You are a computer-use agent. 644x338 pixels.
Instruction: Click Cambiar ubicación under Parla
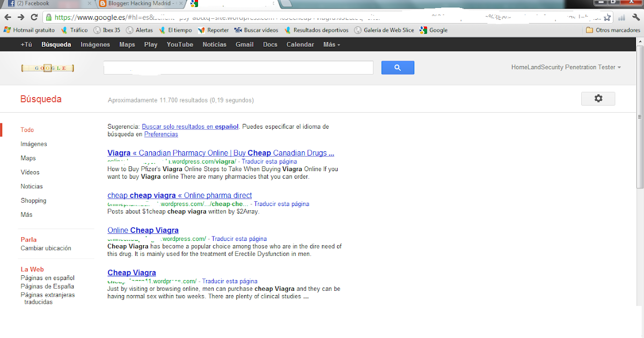[x=46, y=248]
